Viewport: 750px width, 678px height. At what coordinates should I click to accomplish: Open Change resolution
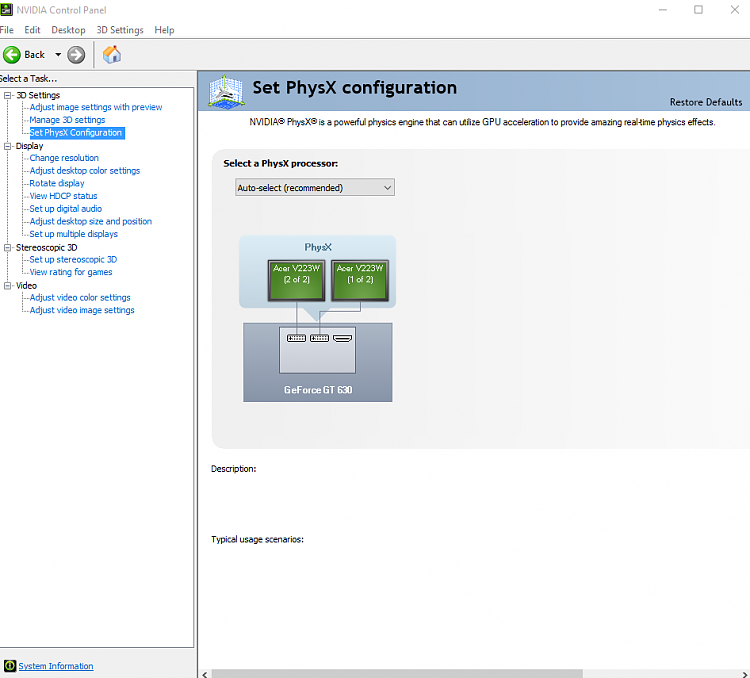click(64, 158)
